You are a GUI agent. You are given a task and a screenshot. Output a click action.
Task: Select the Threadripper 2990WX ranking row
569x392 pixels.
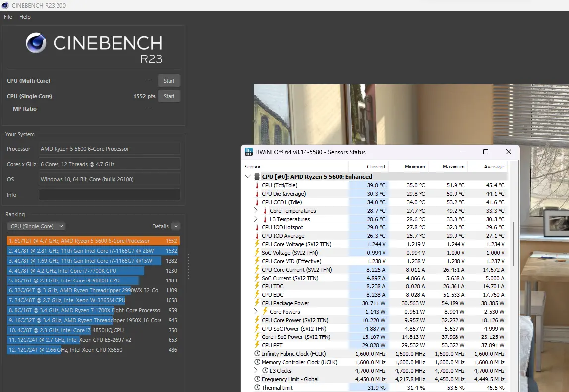[93, 290]
